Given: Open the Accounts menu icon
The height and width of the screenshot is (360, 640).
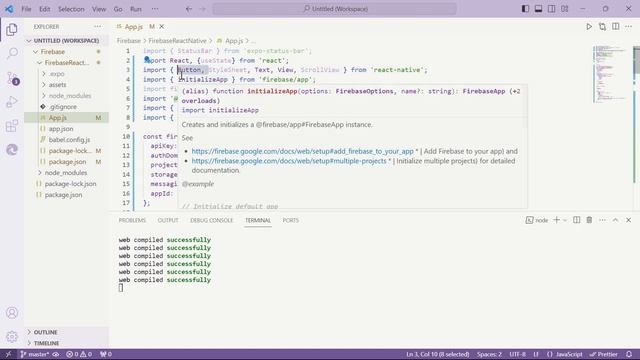Looking at the screenshot, I should pos(12,313).
